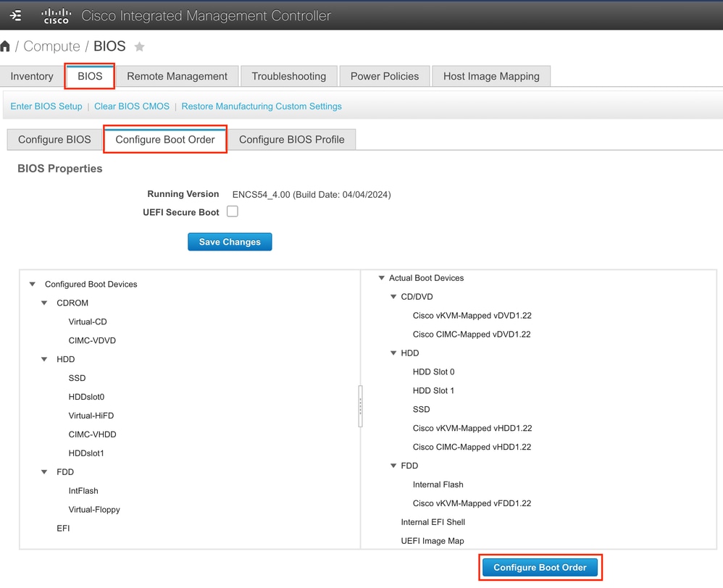Select HDD Slot 0 entry
Image resolution: width=723 pixels, height=588 pixels.
point(433,372)
